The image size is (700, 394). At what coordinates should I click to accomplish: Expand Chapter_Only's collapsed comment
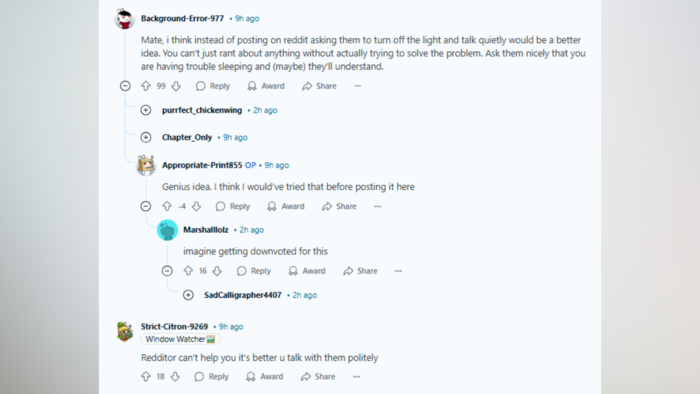(x=146, y=137)
